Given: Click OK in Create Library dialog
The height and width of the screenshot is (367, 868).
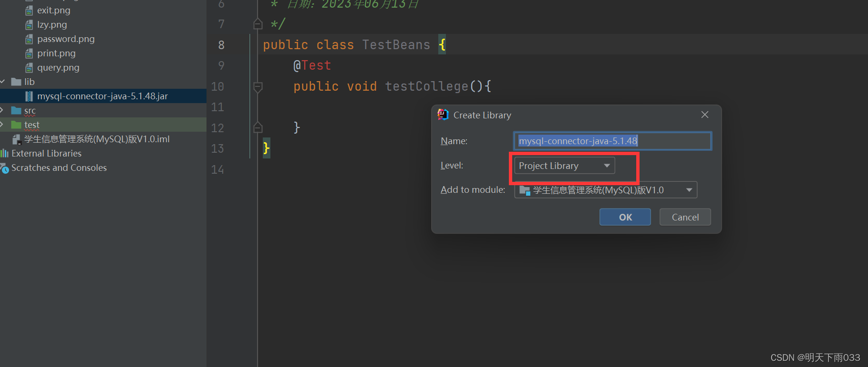Looking at the screenshot, I should tap(625, 217).
